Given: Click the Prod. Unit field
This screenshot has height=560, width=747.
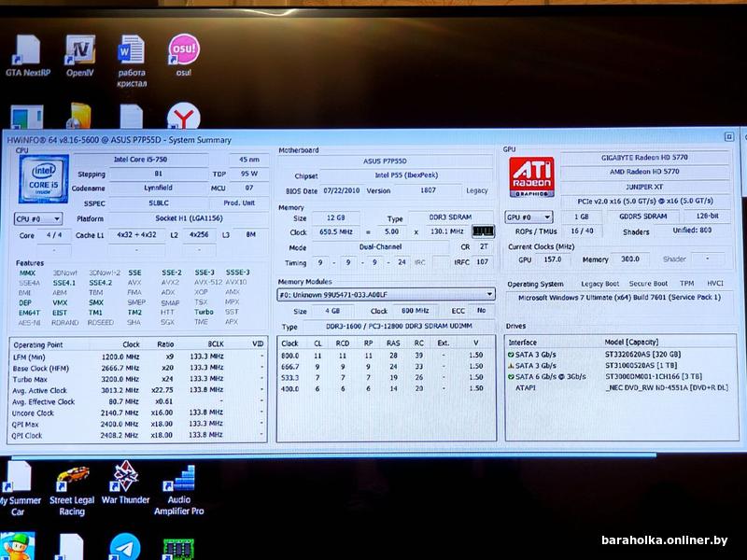Looking at the screenshot, I should click(239, 203).
